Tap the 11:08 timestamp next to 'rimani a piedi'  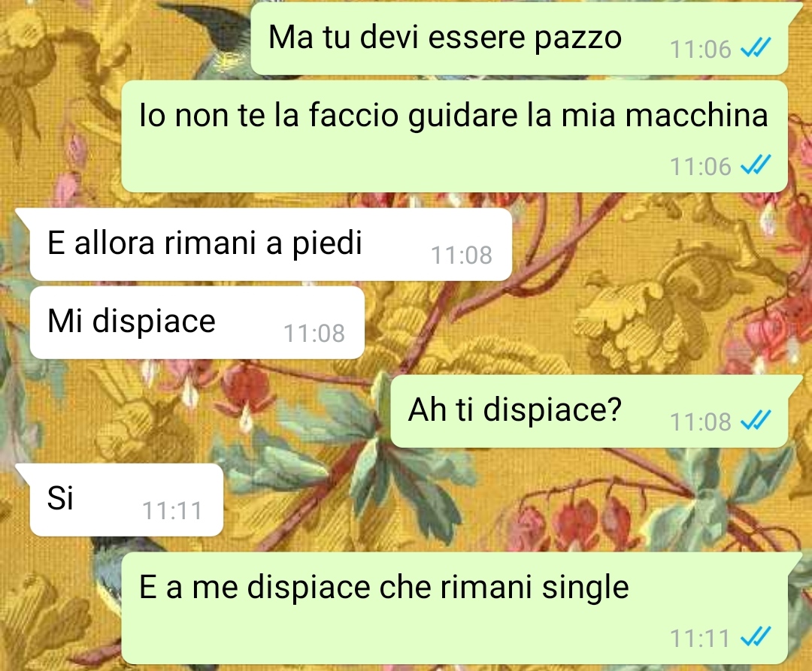(462, 255)
